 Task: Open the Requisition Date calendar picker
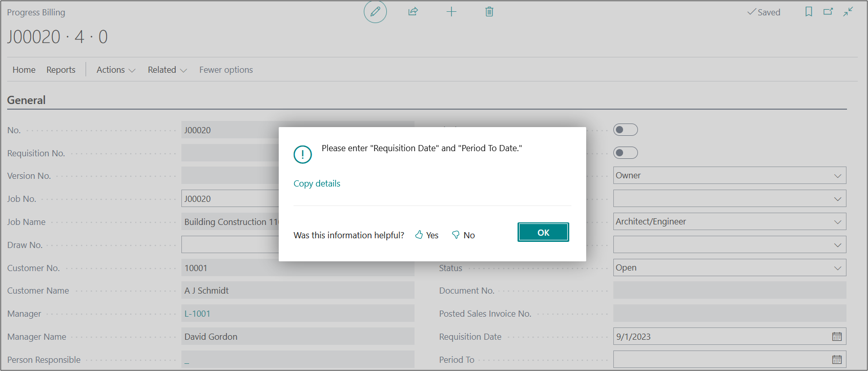tap(837, 337)
